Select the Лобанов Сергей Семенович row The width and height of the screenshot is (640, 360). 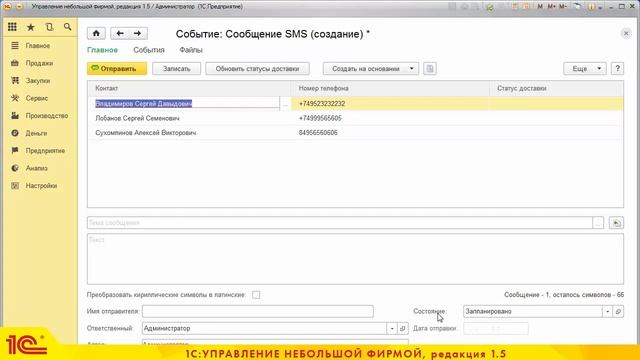tap(355, 118)
